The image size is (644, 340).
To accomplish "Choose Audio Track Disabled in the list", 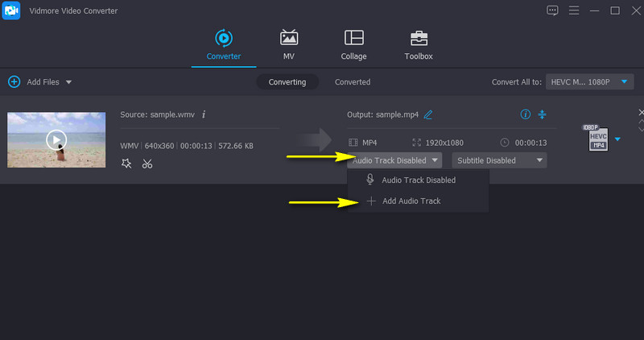I will tap(418, 180).
